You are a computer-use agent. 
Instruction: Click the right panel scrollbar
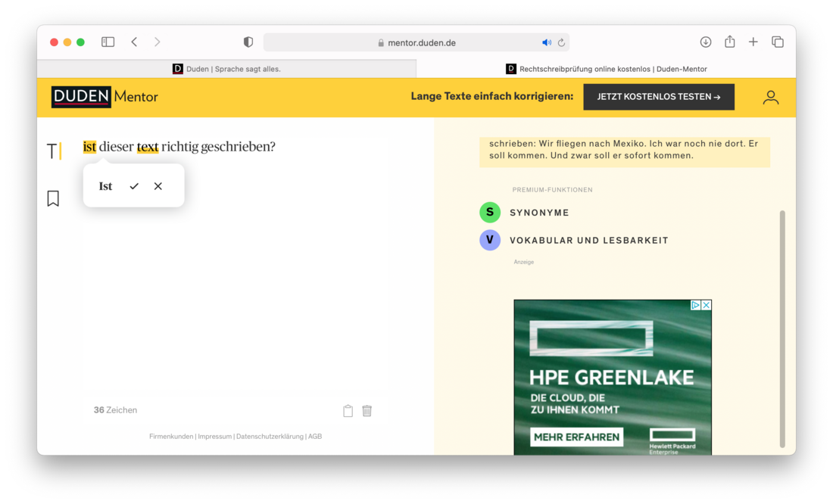click(782, 328)
